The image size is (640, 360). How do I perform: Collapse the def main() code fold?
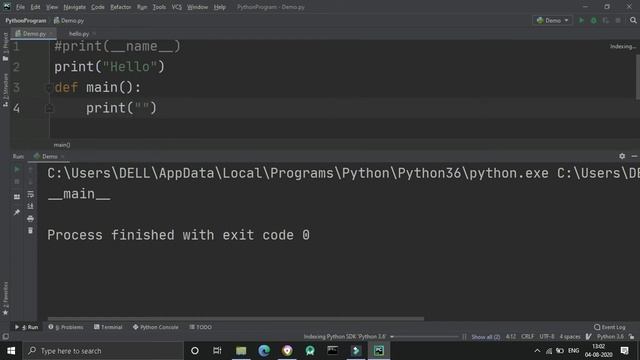[x=49, y=87]
